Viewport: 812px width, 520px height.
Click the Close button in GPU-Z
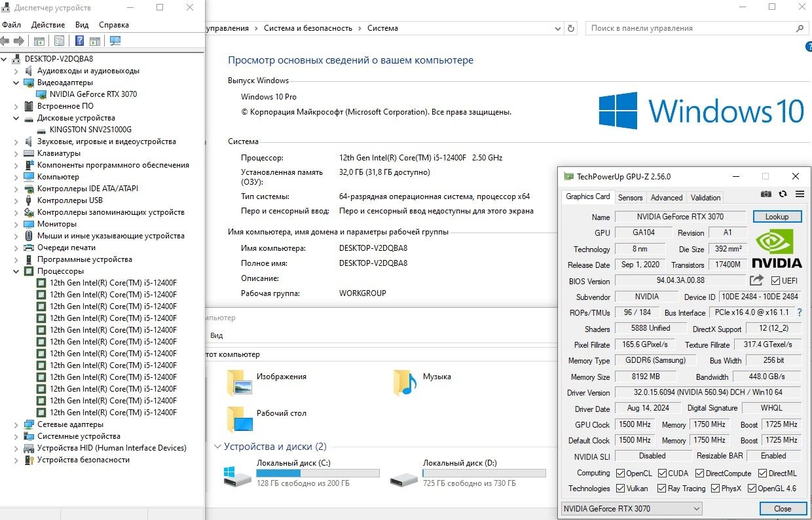click(x=783, y=509)
